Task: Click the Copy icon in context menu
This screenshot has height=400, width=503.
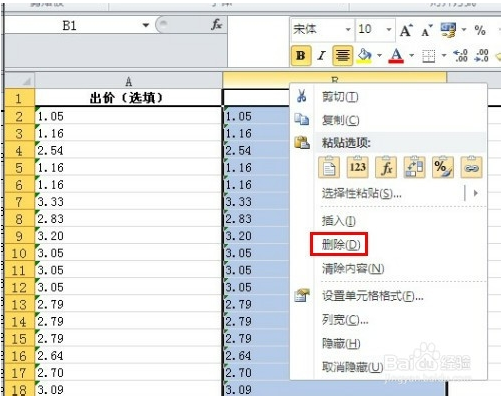Action: (x=302, y=119)
